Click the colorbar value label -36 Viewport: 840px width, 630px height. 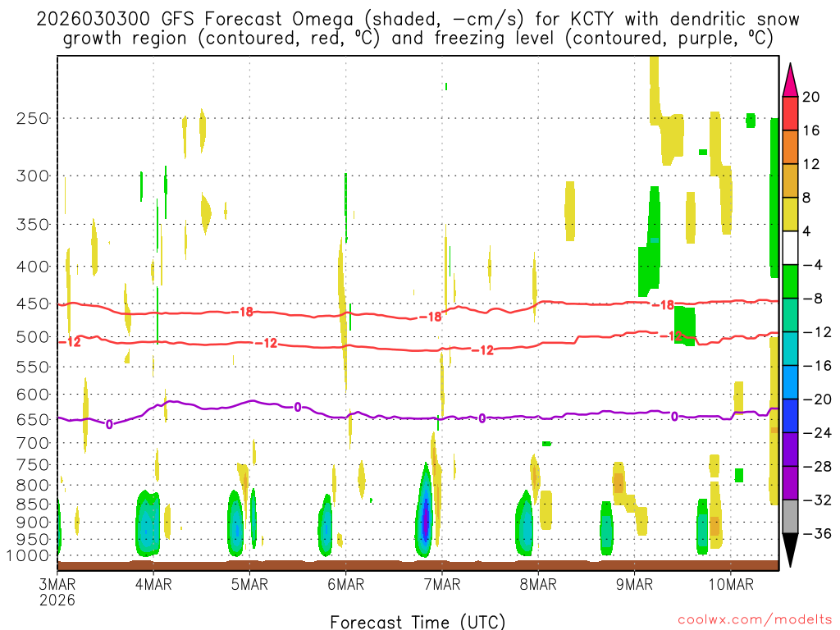click(x=817, y=533)
